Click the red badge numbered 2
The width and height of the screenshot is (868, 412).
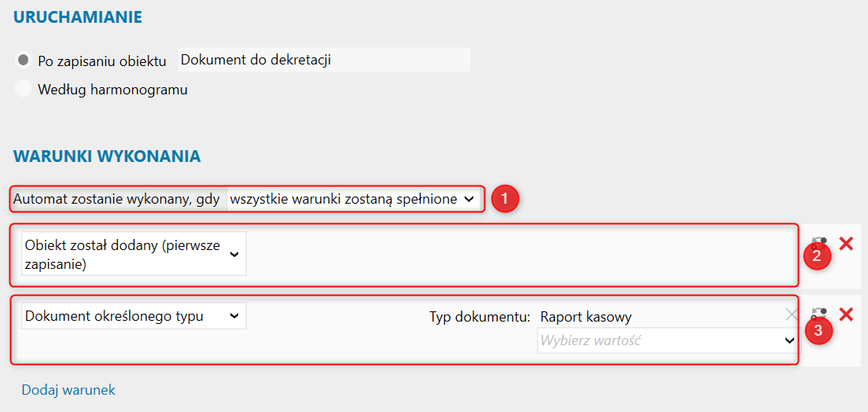point(817,256)
